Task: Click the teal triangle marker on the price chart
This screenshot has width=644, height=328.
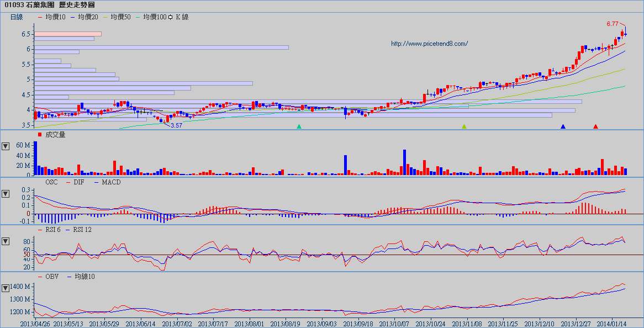Action: [x=299, y=127]
